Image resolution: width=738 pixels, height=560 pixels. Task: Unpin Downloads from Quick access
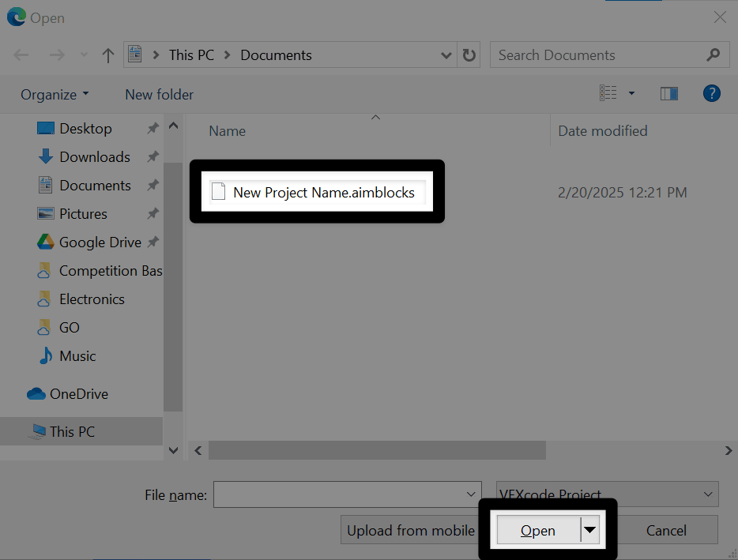pyautogui.click(x=152, y=156)
